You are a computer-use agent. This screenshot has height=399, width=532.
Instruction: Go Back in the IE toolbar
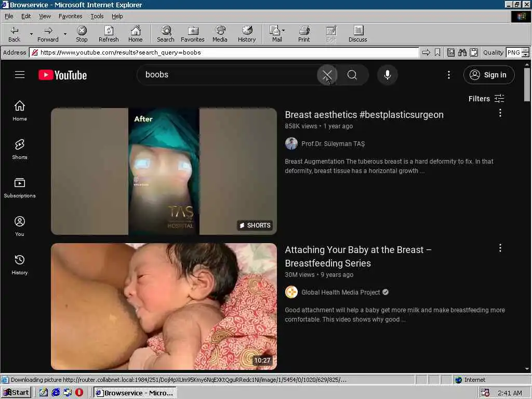[14, 34]
